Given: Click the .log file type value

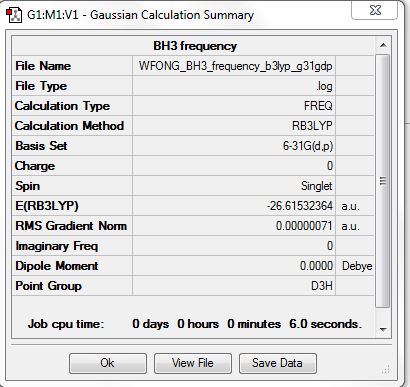Looking at the screenshot, I should tap(324, 86).
